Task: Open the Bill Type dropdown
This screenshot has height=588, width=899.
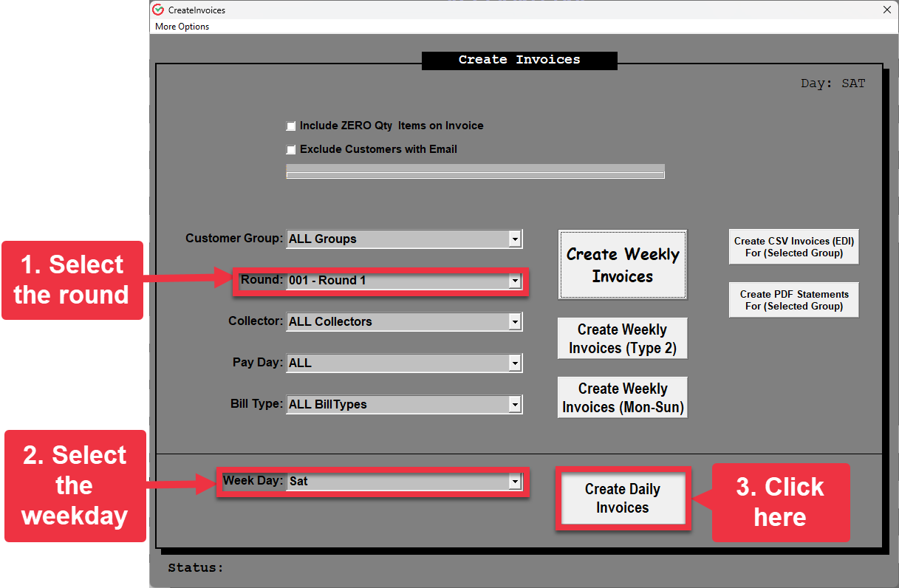Action: click(x=404, y=404)
